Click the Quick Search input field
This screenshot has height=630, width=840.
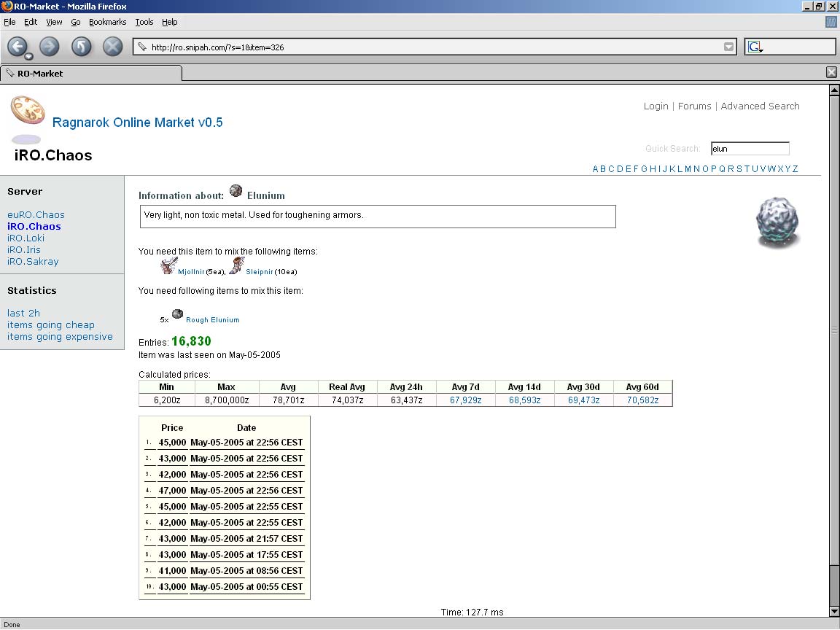(750, 149)
